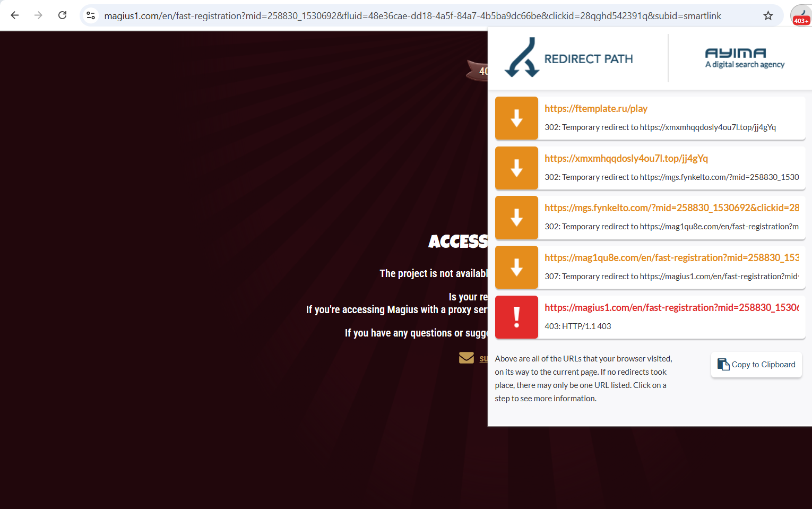This screenshot has width=812, height=509.
Task: Click '302: Temporary redirect to https://mgs.fynkelto.com' text
Action: 671,177
